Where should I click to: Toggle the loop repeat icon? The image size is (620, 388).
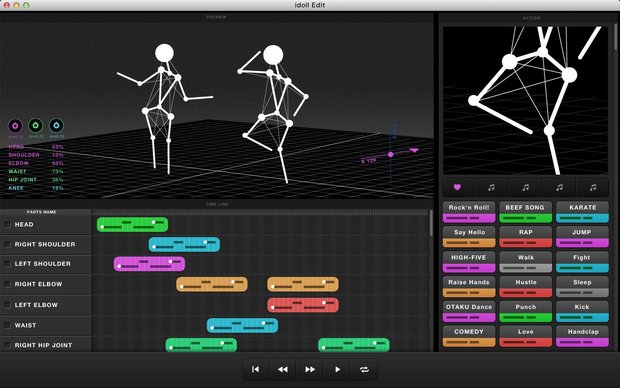(x=364, y=369)
